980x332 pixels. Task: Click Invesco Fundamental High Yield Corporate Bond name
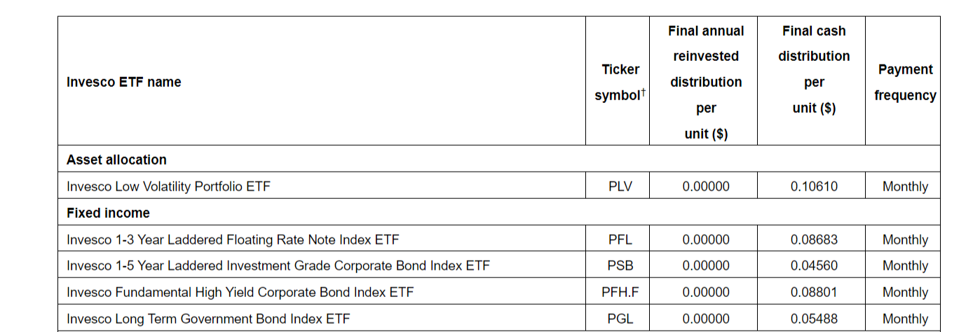click(x=240, y=292)
